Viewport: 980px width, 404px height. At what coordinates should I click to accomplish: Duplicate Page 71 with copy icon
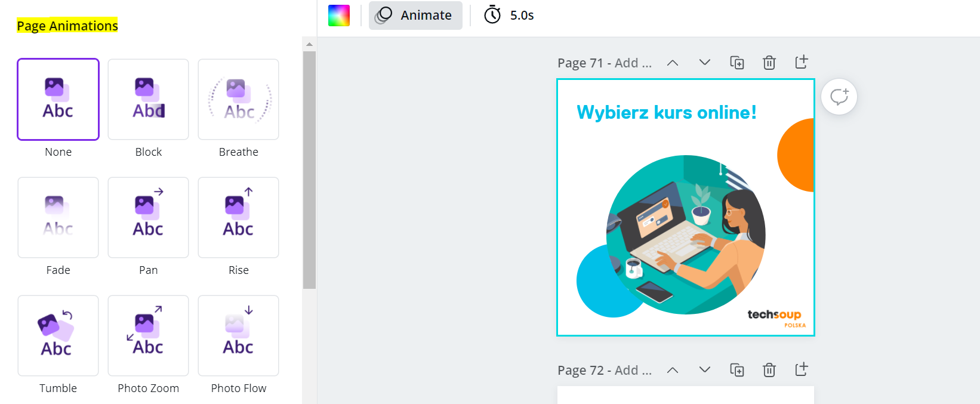click(x=737, y=63)
